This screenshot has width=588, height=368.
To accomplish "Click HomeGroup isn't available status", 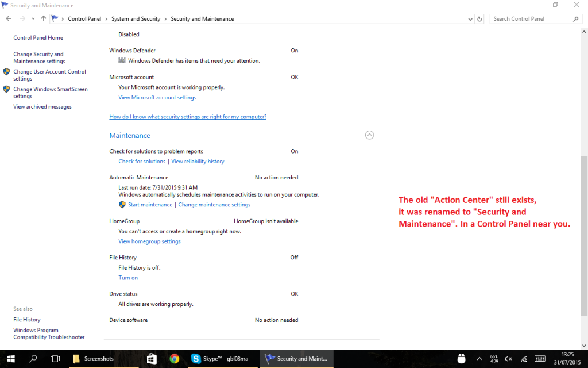I will click(x=266, y=221).
